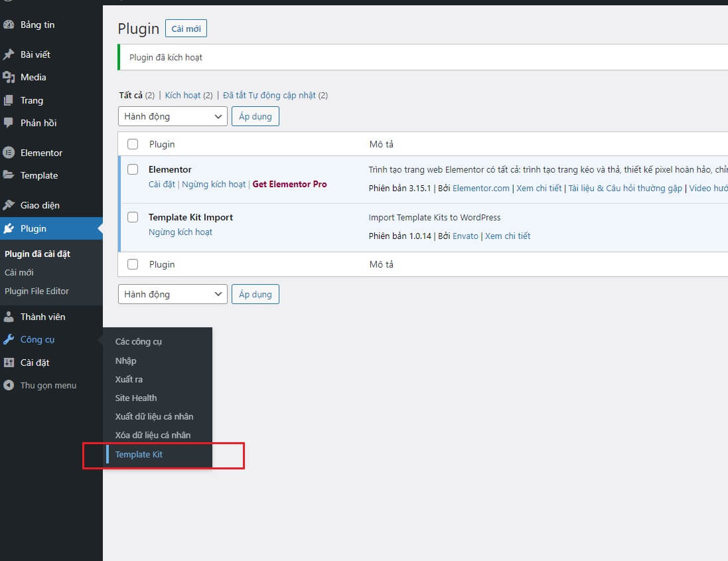Choose Site Health from the flyout menu
Viewport: 728px width, 561px height.
click(x=136, y=398)
